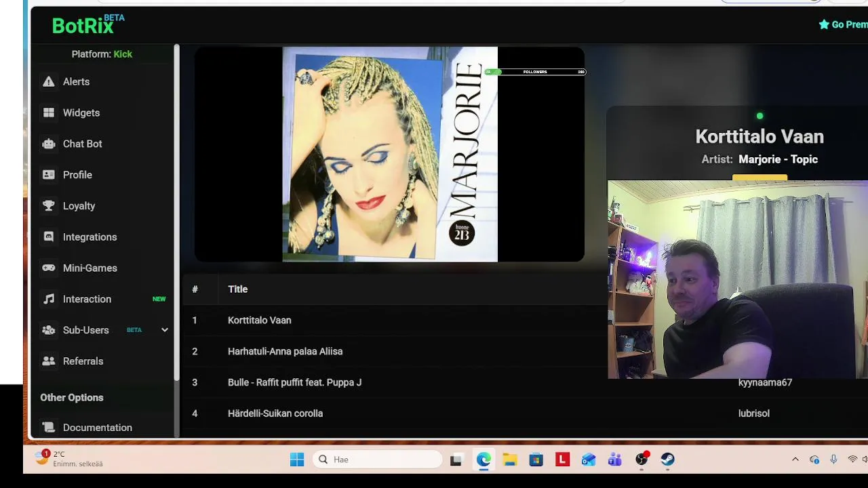Expand the Sub-Users chevron
The height and width of the screenshot is (488, 868).
pos(164,330)
